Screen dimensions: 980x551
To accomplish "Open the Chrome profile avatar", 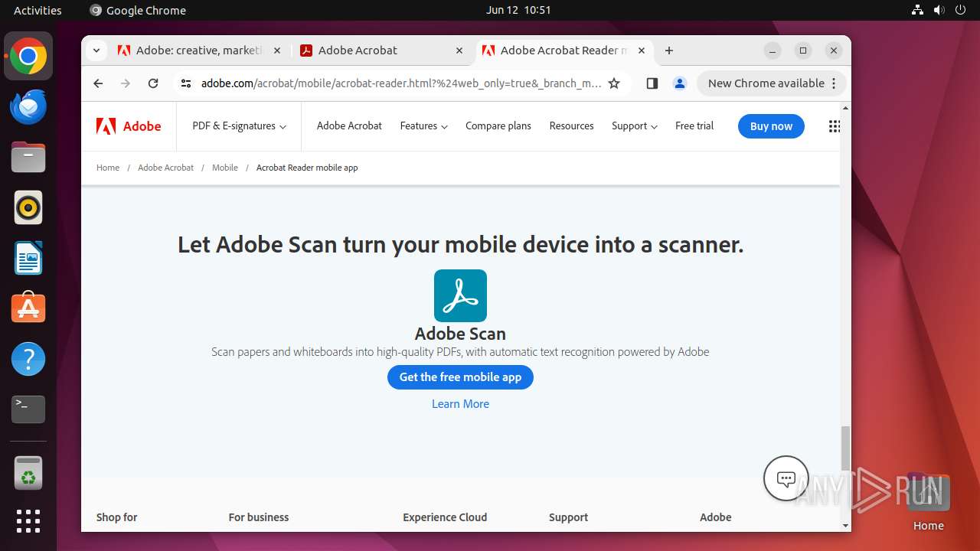I will coord(680,83).
